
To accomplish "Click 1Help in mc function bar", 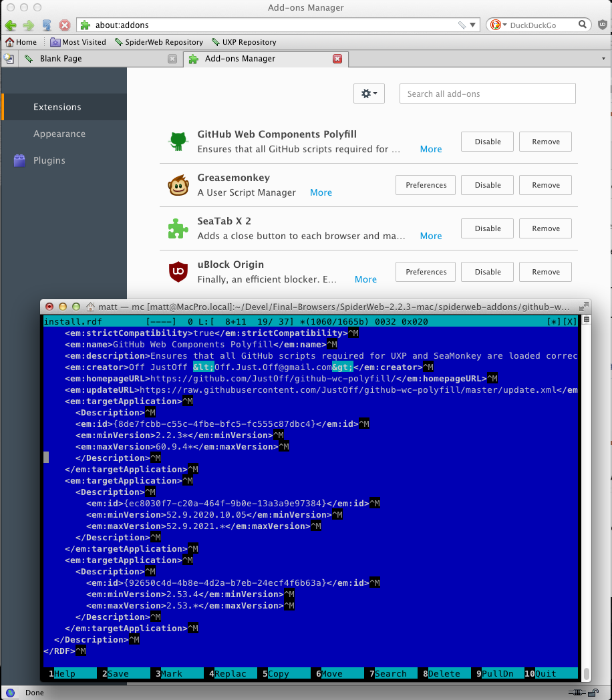I will click(69, 673).
